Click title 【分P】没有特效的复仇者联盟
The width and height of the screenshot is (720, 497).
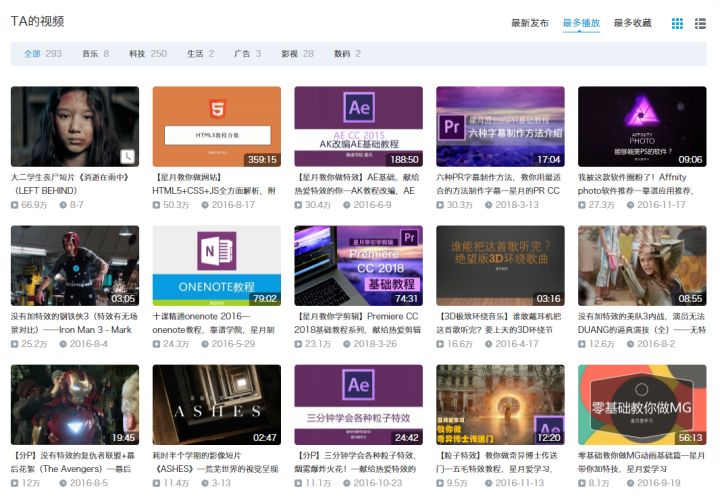pos(73,462)
